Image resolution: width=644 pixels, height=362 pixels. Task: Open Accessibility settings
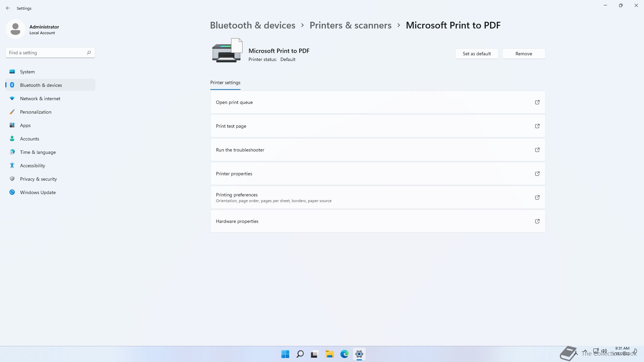[50, 166]
